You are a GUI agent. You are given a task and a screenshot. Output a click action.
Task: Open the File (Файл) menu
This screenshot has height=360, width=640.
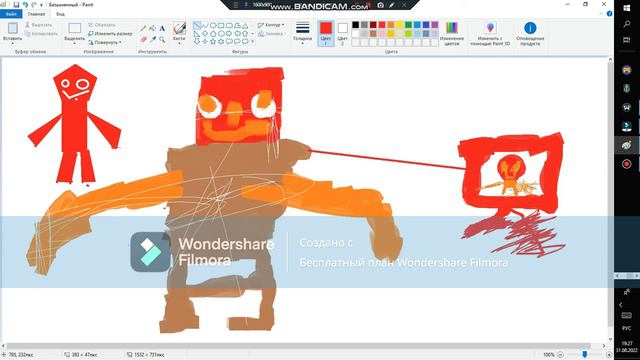tap(11, 14)
